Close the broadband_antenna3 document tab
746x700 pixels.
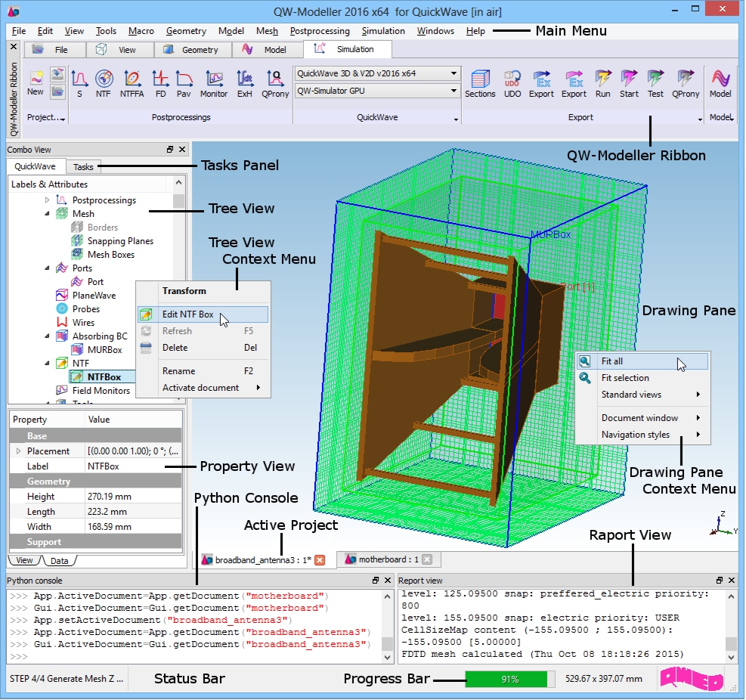click(x=320, y=560)
